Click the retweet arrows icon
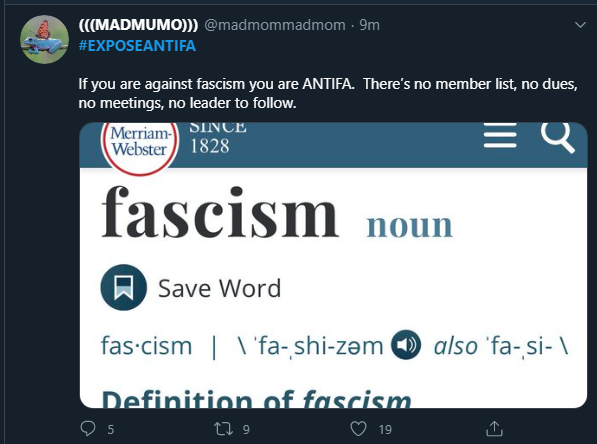Image resolution: width=597 pixels, height=444 pixels. click(x=223, y=429)
